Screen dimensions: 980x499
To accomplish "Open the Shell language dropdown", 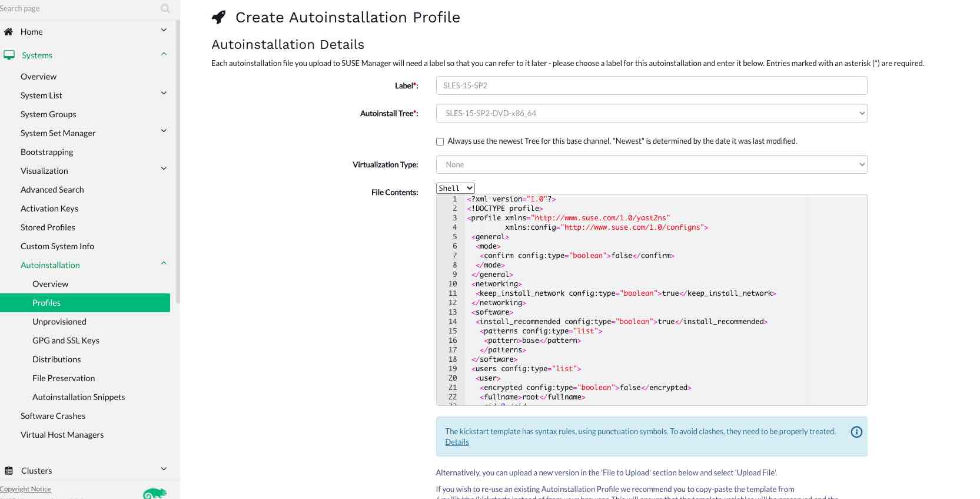I will click(455, 189).
